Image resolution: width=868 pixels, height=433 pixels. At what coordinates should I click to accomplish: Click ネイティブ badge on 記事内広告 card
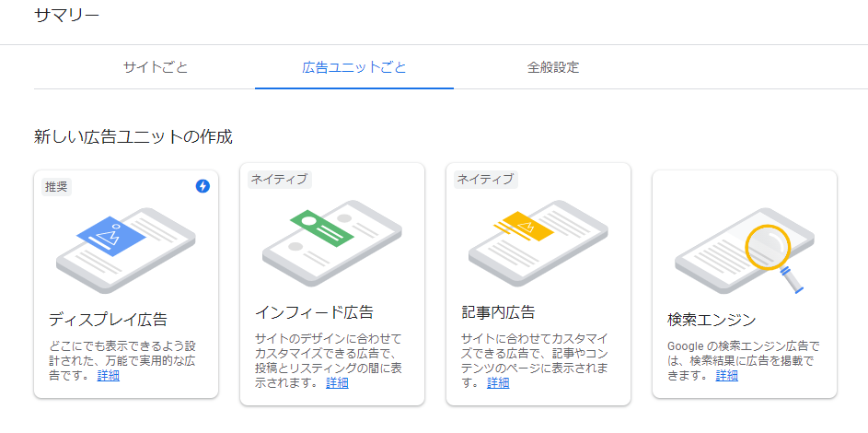tap(485, 180)
